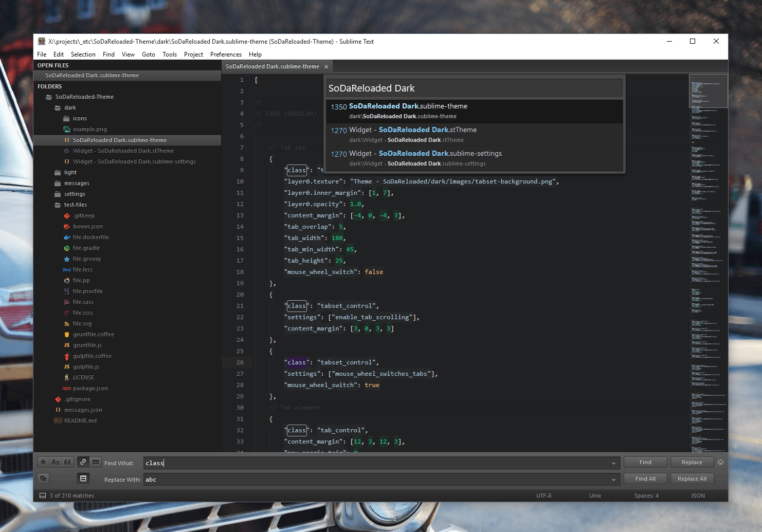762x532 pixels.
Task: Click Sublime Text app icon in title bar
Action: coord(42,42)
